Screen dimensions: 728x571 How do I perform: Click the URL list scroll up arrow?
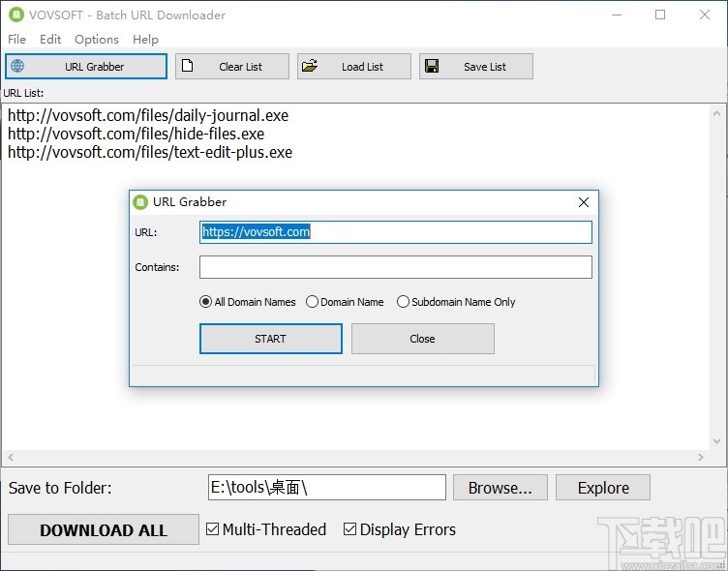click(716, 114)
